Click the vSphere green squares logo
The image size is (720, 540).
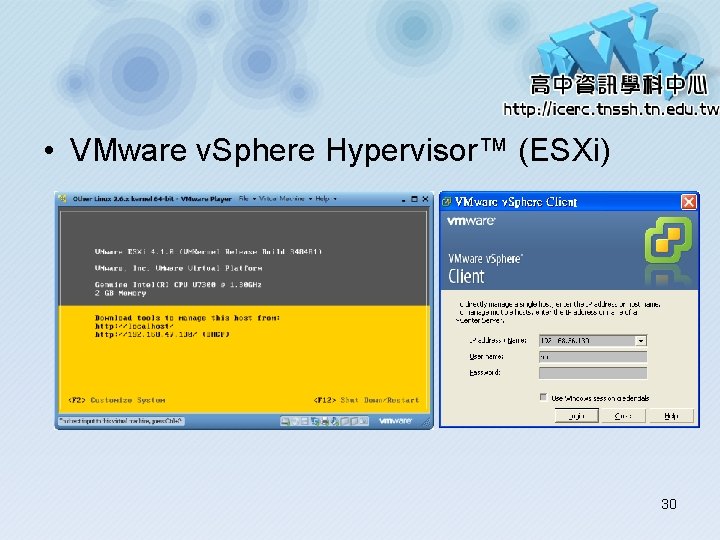668,240
